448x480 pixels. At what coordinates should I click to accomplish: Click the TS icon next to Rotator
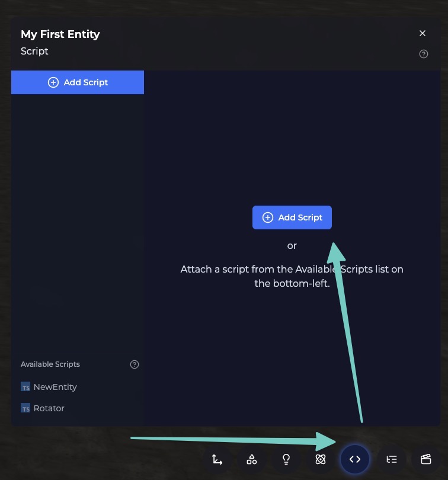25,408
